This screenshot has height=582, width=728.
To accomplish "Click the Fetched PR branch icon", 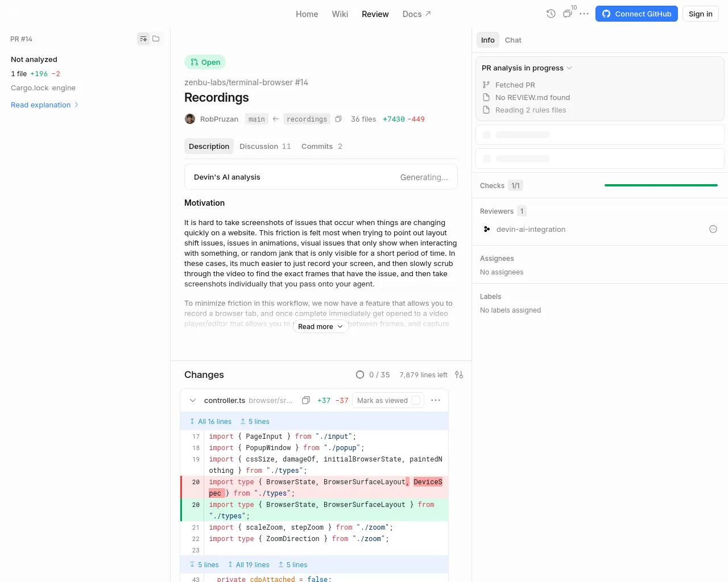I will [x=486, y=85].
